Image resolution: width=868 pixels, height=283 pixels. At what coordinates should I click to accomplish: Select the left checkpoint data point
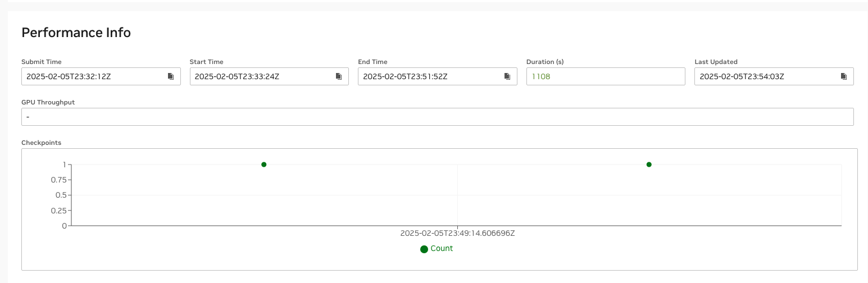pyautogui.click(x=264, y=165)
